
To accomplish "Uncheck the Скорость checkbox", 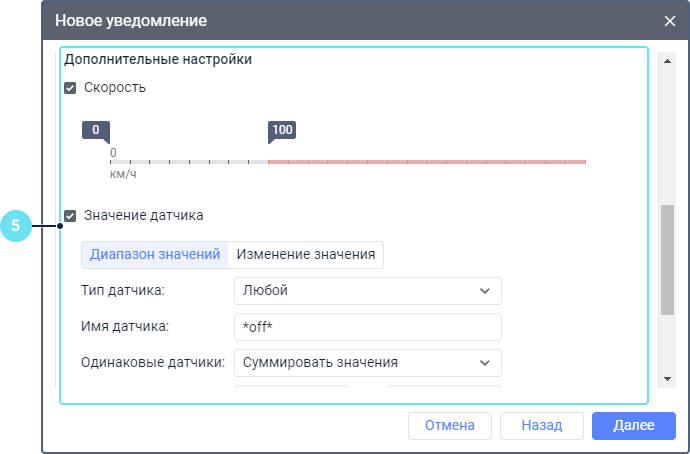I will (x=70, y=88).
